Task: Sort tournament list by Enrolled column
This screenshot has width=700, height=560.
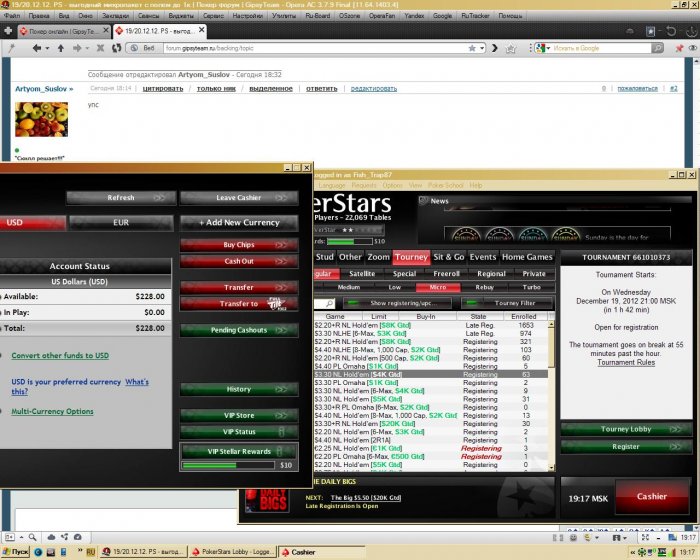Action: [x=523, y=316]
